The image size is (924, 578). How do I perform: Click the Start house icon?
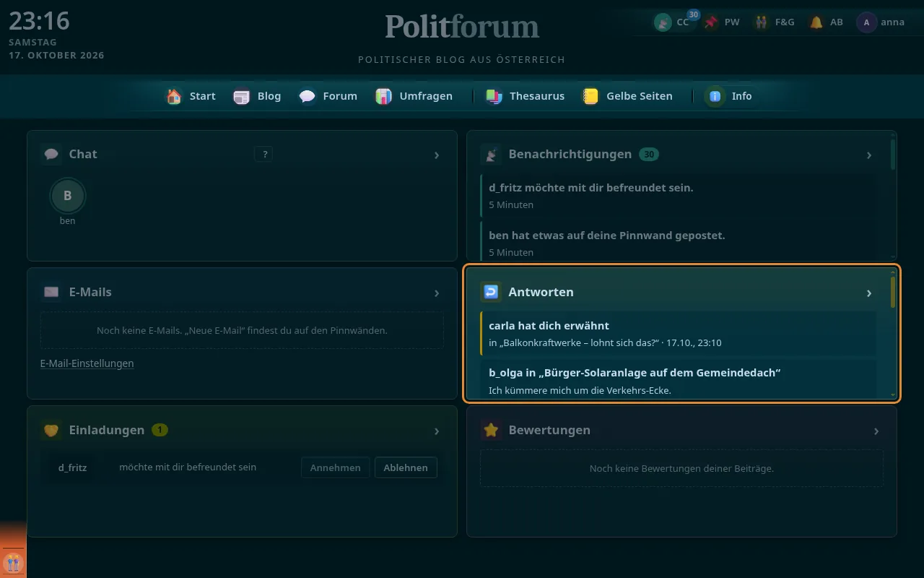(x=174, y=96)
